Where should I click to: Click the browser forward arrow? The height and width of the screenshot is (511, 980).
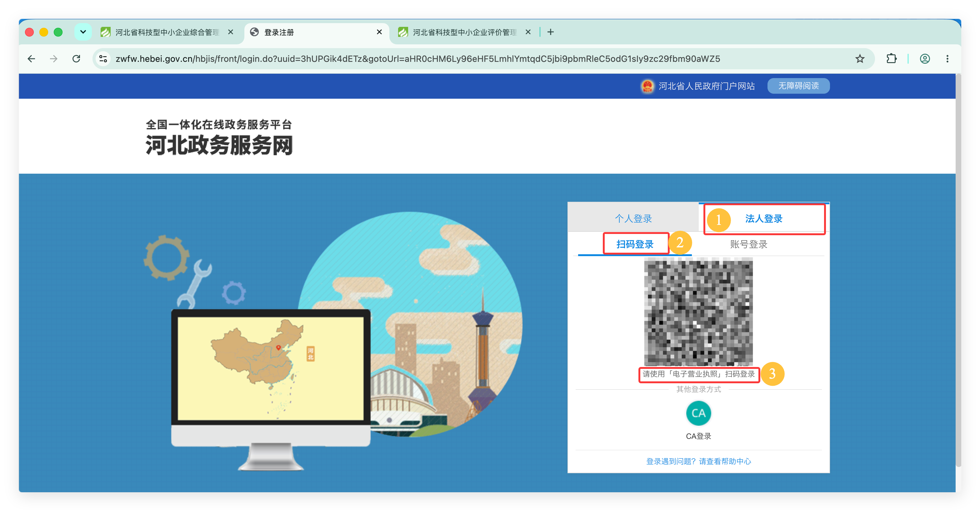pyautogui.click(x=54, y=58)
